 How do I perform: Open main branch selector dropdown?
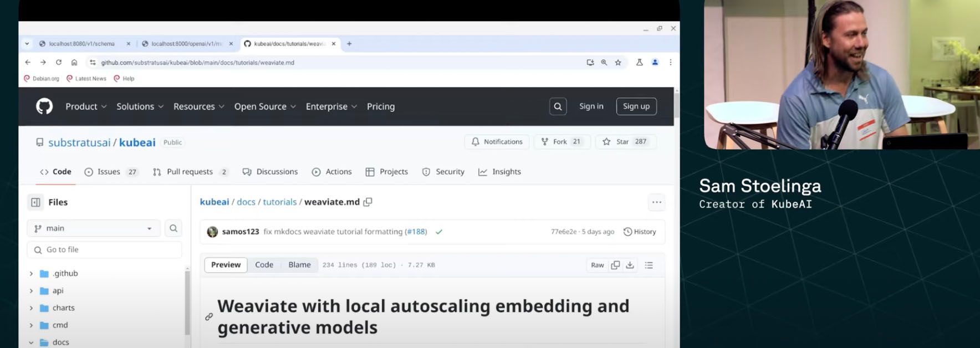94,228
